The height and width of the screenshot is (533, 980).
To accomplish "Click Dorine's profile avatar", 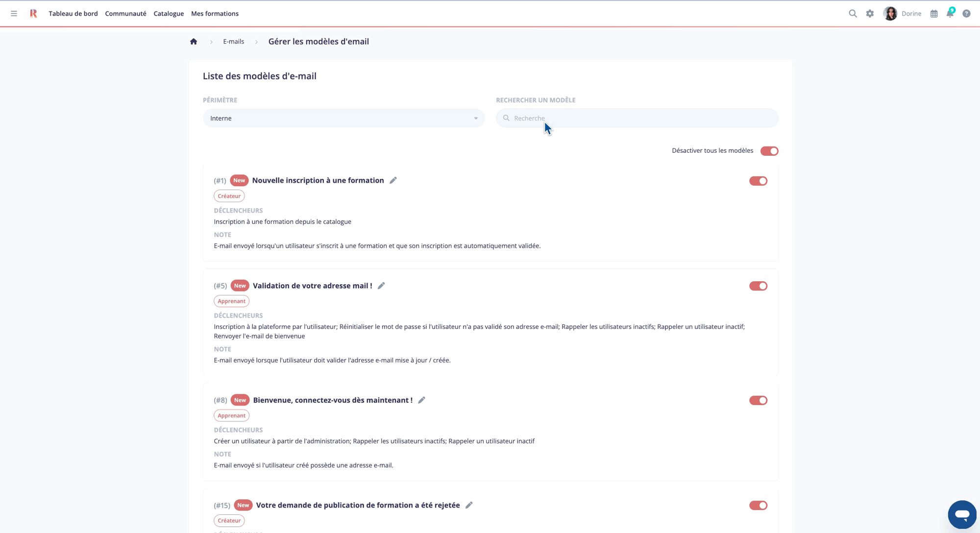I will coord(890,14).
